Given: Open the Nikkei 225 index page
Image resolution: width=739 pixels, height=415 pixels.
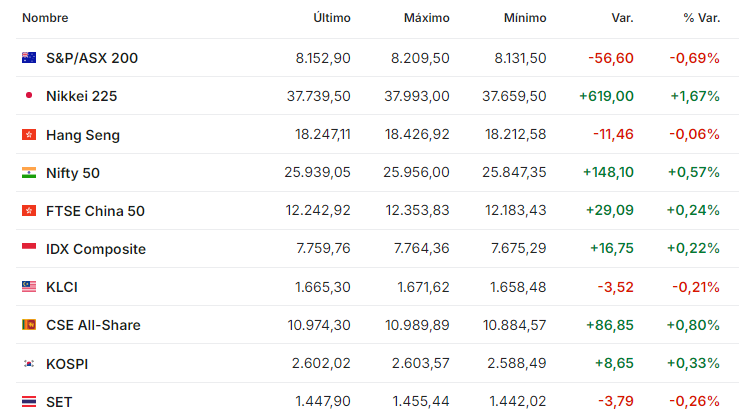Looking at the screenshot, I should (82, 96).
